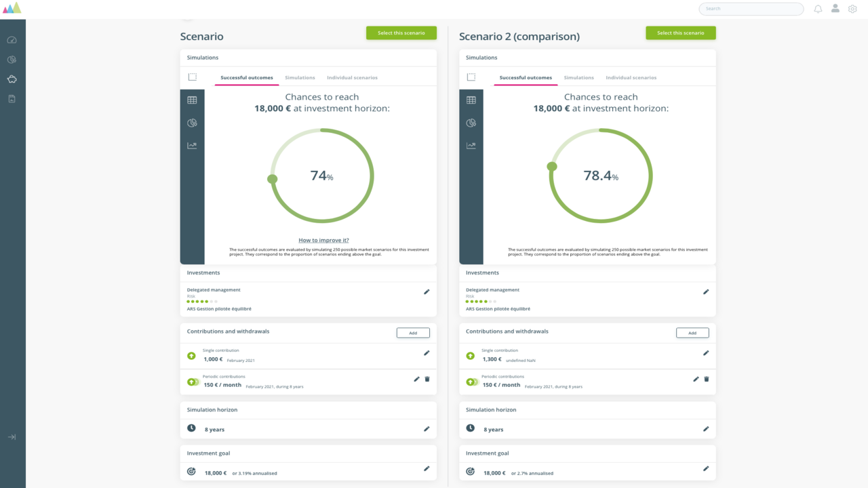
Task: Click the green Select this scenario button for Scenario 2
Action: [681, 33]
